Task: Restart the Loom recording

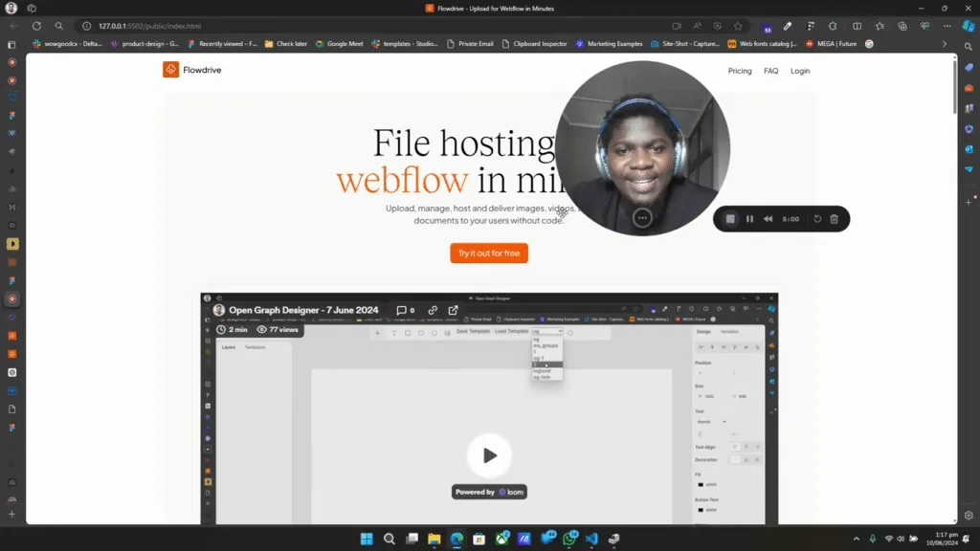Action: tap(818, 219)
